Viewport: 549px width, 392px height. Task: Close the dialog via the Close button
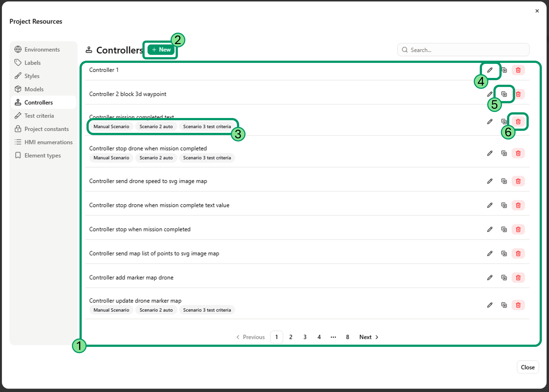click(x=528, y=367)
